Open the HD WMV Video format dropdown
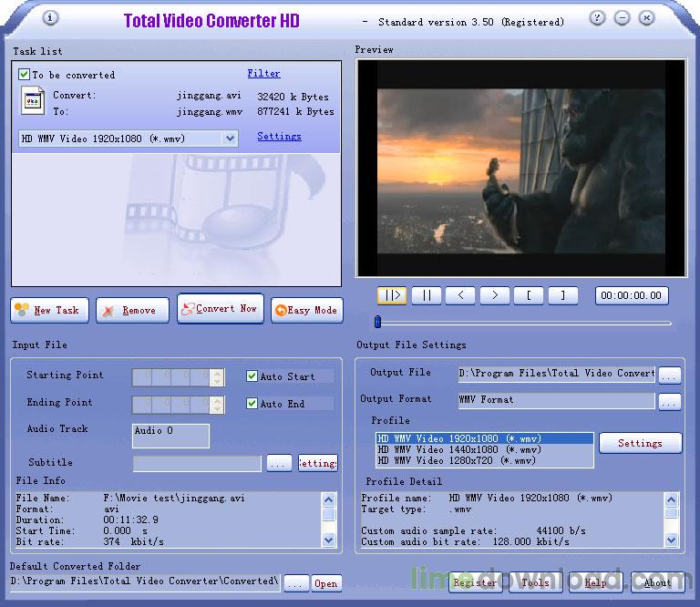Viewport: 700px width, 607px height. tap(230, 139)
